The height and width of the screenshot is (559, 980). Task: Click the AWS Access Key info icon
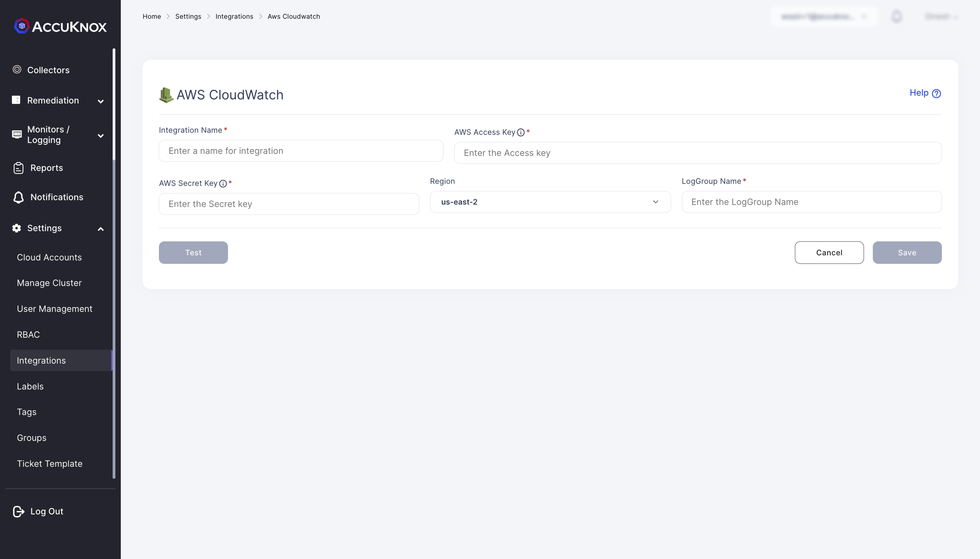coord(521,132)
